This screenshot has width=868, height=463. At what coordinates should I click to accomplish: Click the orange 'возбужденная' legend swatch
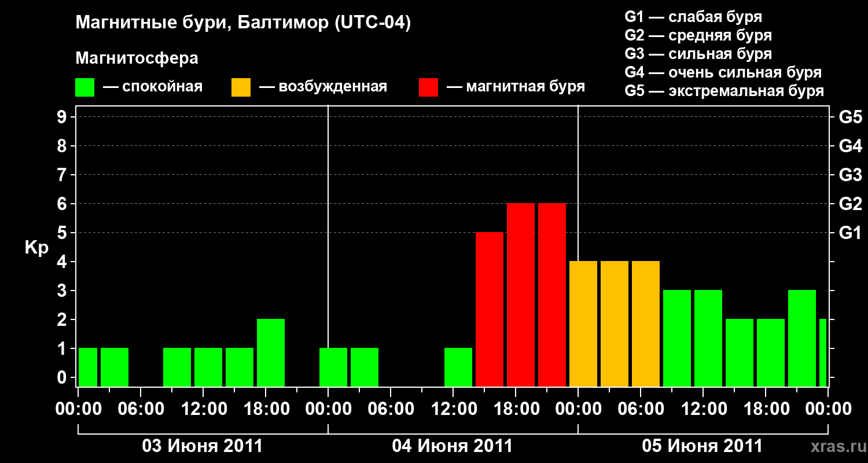241,87
